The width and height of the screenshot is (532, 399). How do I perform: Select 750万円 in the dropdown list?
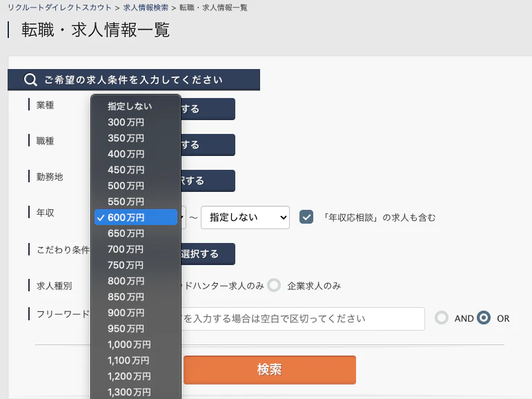coord(136,265)
